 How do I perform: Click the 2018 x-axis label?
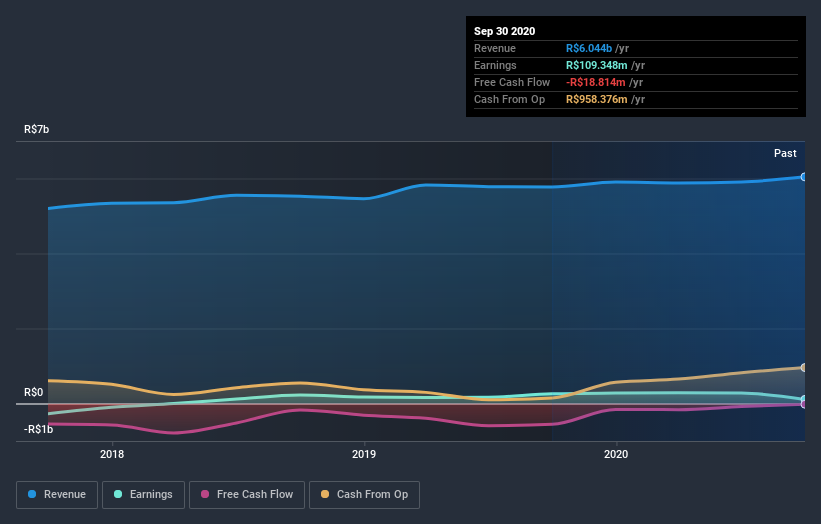tap(112, 454)
